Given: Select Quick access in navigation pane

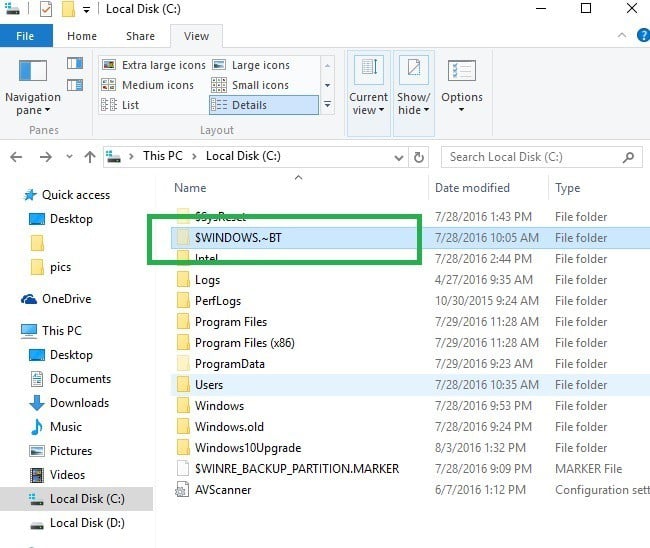Looking at the screenshot, I should pyautogui.click(x=67, y=195).
